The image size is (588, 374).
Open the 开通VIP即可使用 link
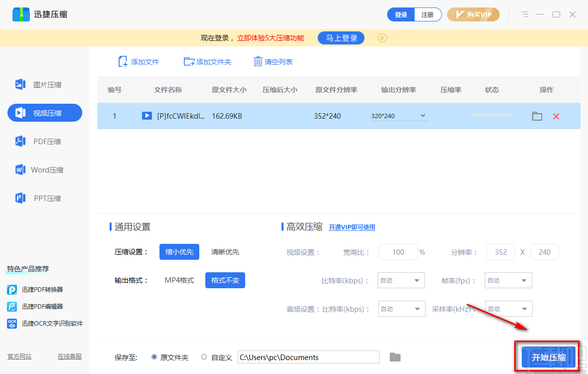coord(352,227)
